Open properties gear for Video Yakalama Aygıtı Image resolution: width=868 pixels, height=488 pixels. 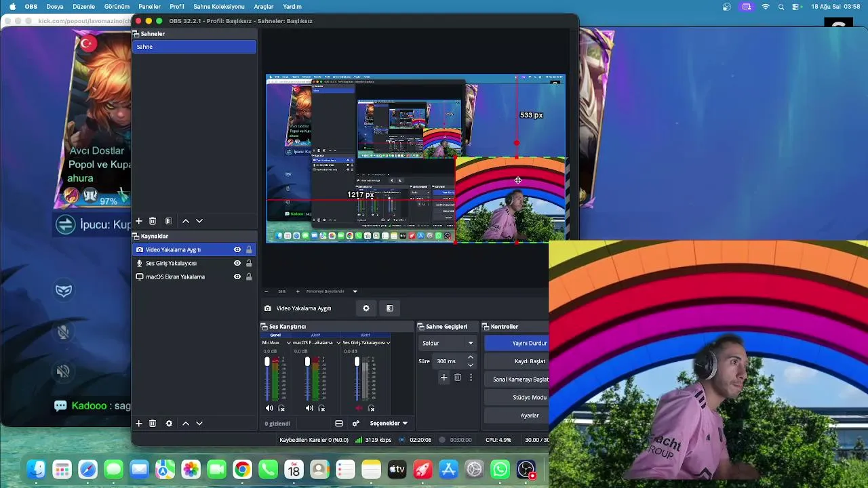[366, 308]
